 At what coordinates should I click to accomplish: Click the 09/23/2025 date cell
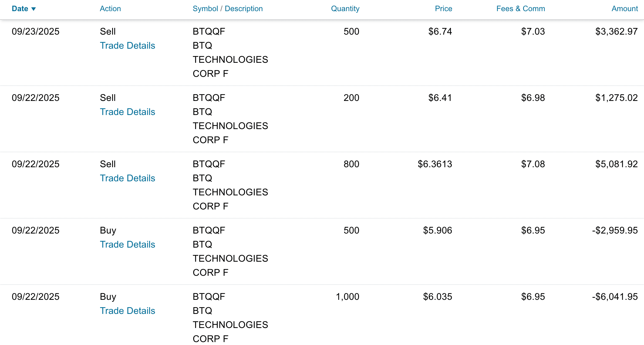[36, 31]
